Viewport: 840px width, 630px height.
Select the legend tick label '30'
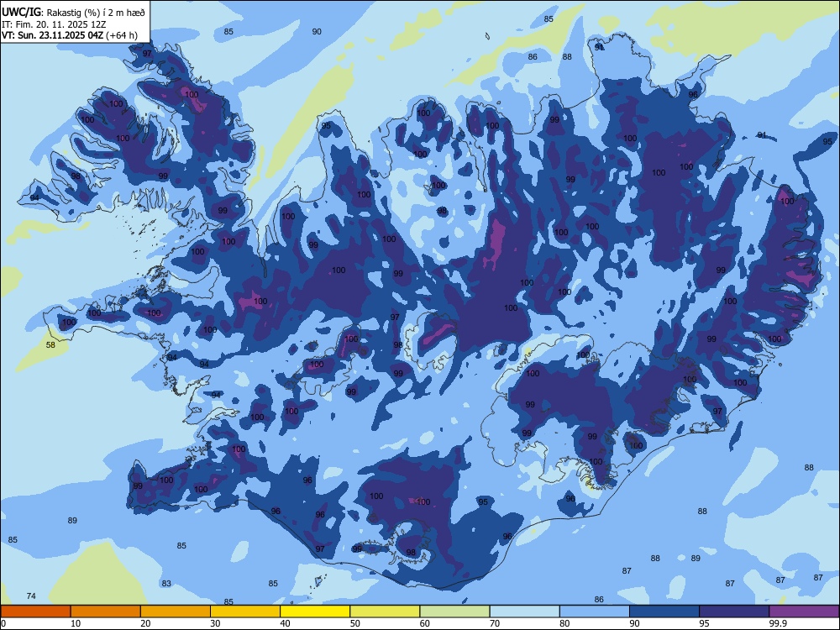215,623
